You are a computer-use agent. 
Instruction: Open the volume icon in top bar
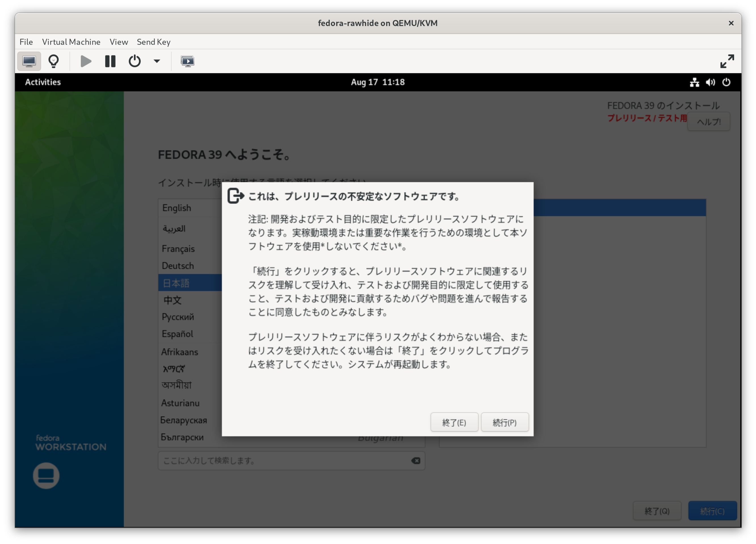click(710, 82)
